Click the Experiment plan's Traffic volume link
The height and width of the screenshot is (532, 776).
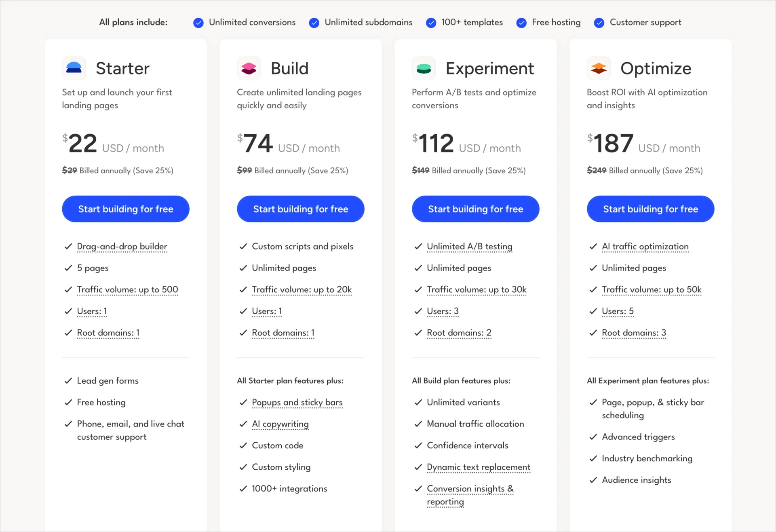click(477, 290)
